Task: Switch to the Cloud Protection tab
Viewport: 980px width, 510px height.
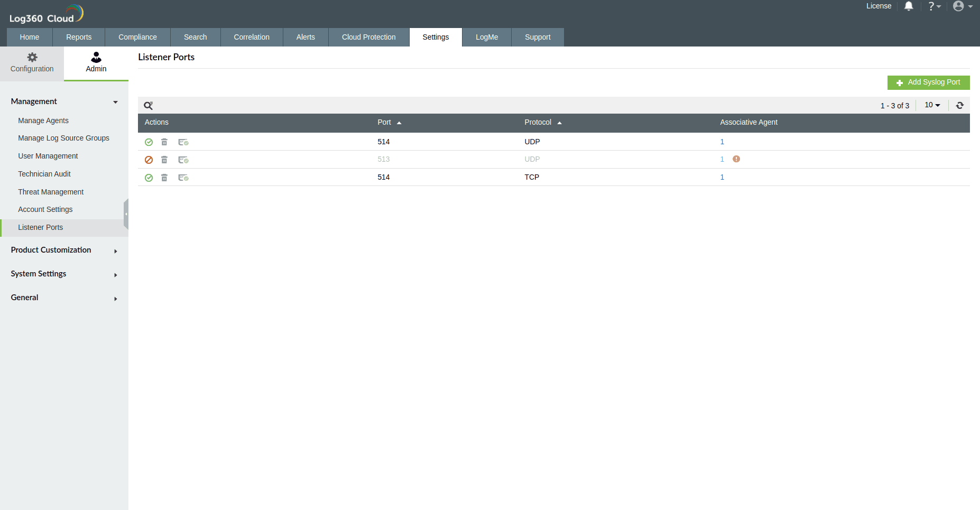Action: [x=368, y=37]
